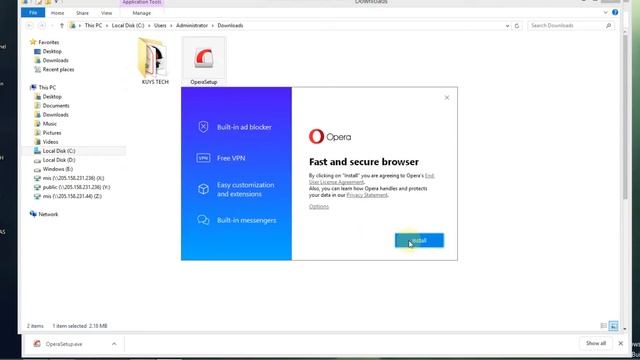Click the Application Tools contextual tab

coord(142,2)
